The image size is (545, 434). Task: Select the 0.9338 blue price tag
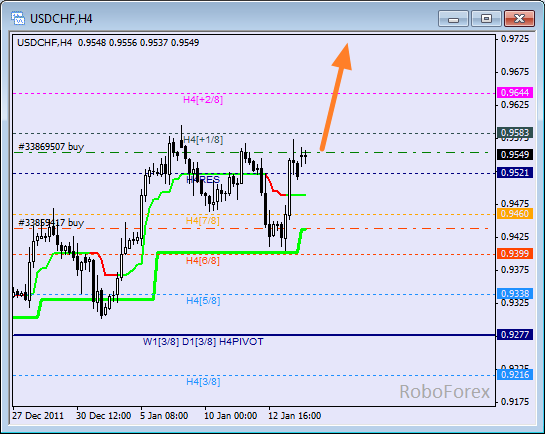pyautogui.click(x=515, y=294)
